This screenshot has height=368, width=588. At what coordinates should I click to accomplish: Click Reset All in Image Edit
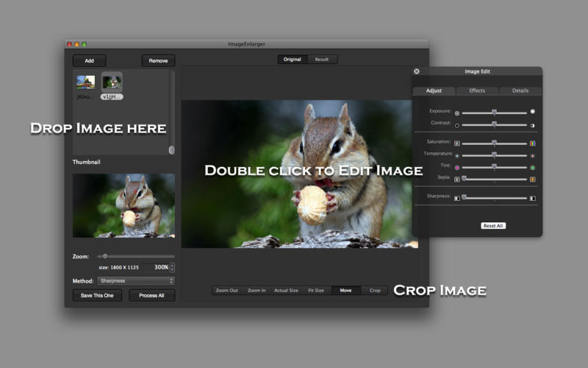(493, 226)
